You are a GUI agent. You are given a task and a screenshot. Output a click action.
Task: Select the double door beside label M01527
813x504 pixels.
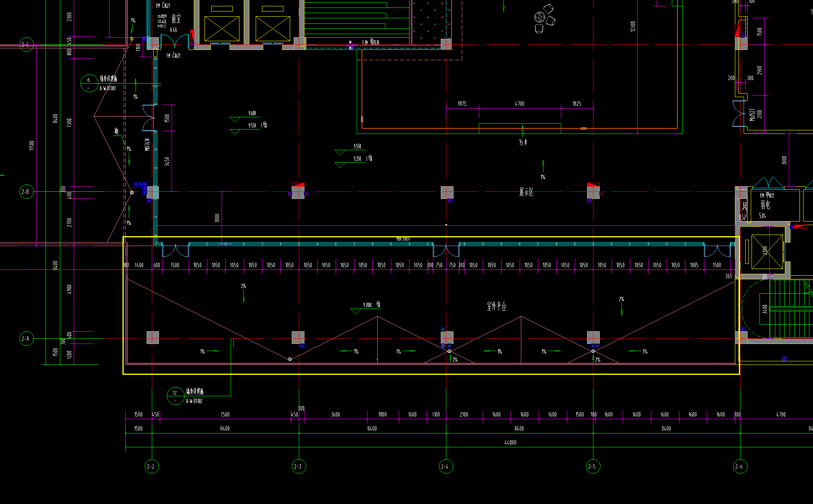739,114
